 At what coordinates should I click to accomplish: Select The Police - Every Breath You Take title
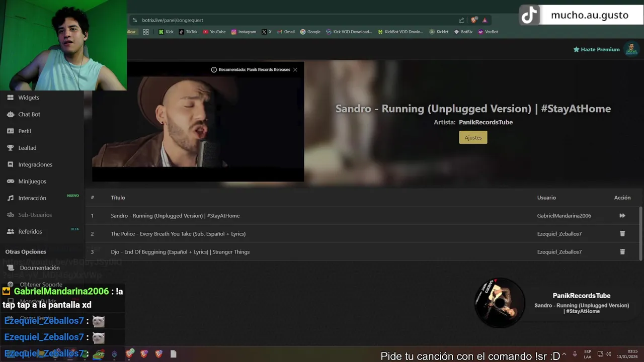[178, 234]
